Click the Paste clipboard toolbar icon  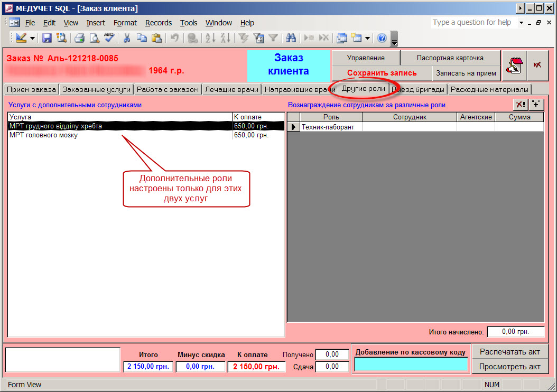[x=157, y=38]
